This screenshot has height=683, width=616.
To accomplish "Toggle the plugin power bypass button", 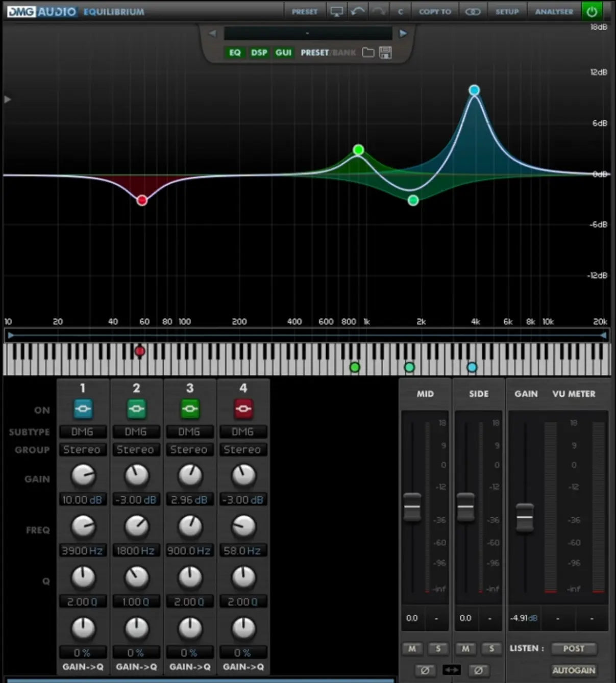I will tap(592, 11).
